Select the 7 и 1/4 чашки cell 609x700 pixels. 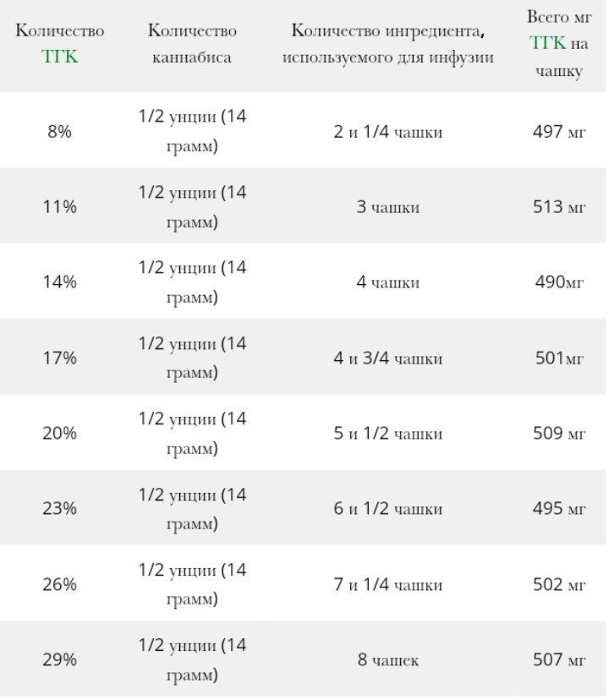(x=388, y=584)
